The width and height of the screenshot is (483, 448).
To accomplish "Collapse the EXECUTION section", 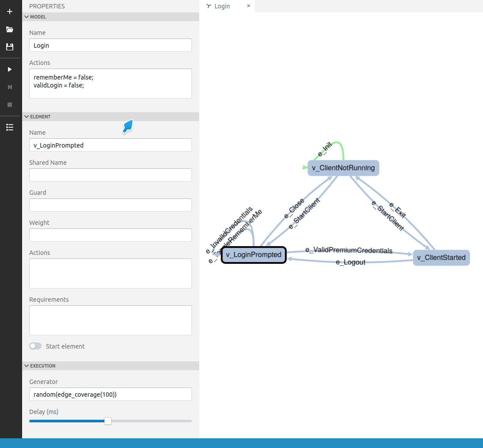I will click(x=27, y=366).
